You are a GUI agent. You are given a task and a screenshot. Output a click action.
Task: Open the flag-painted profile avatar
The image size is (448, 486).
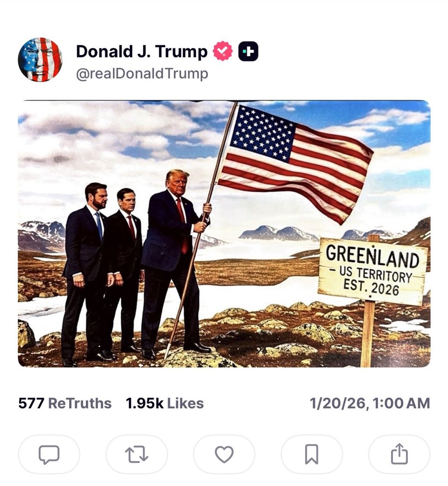[x=40, y=59]
